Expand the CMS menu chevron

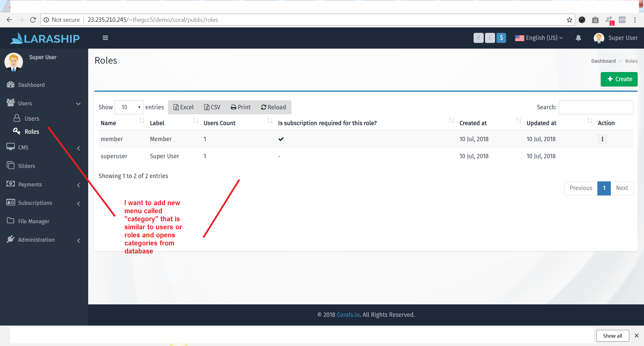[x=78, y=148]
